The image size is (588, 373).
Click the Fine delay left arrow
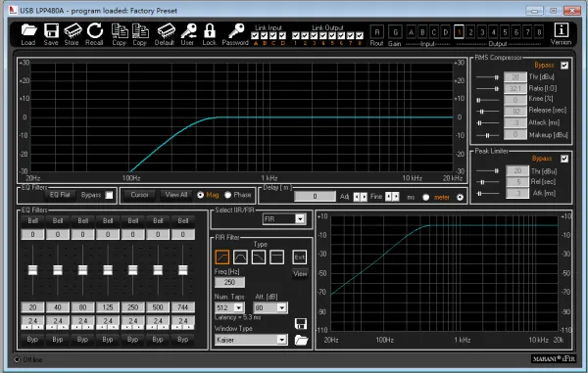coord(389,197)
